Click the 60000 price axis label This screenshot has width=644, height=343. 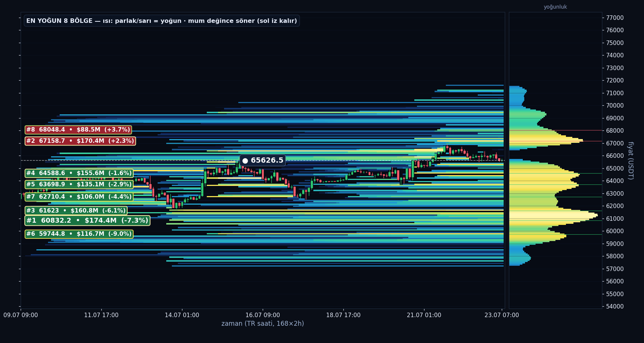coord(615,231)
